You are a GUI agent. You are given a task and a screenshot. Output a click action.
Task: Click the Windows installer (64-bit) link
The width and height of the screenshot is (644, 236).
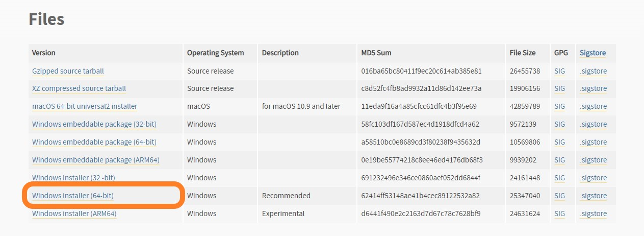(x=73, y=196)
